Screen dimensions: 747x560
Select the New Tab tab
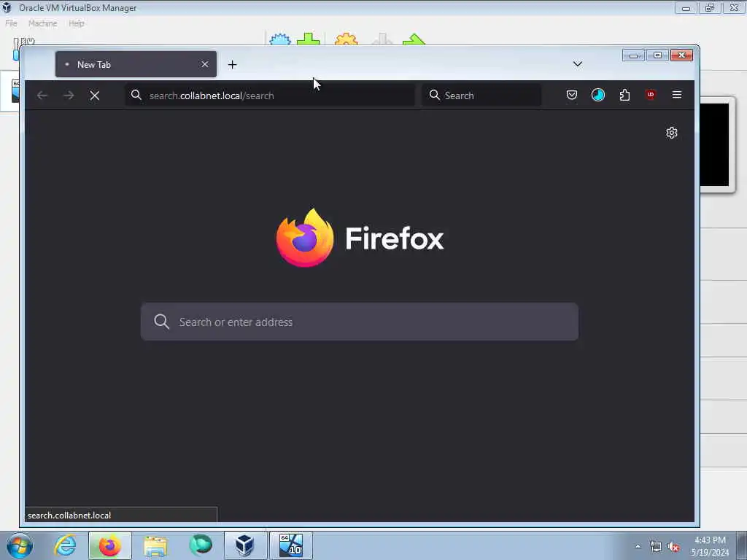[x=136, y=64]
